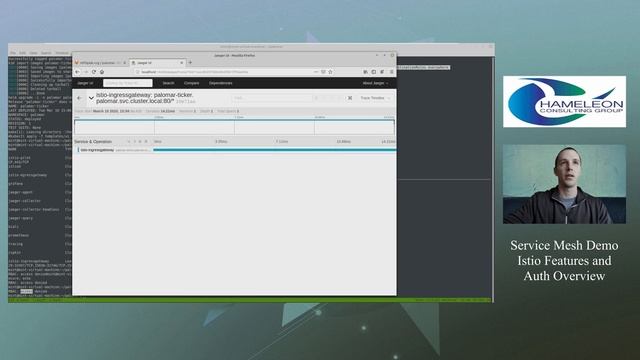Click 'jaeger-collector-headless' line in terminal

pyautogui.click(x=34, y=209)
